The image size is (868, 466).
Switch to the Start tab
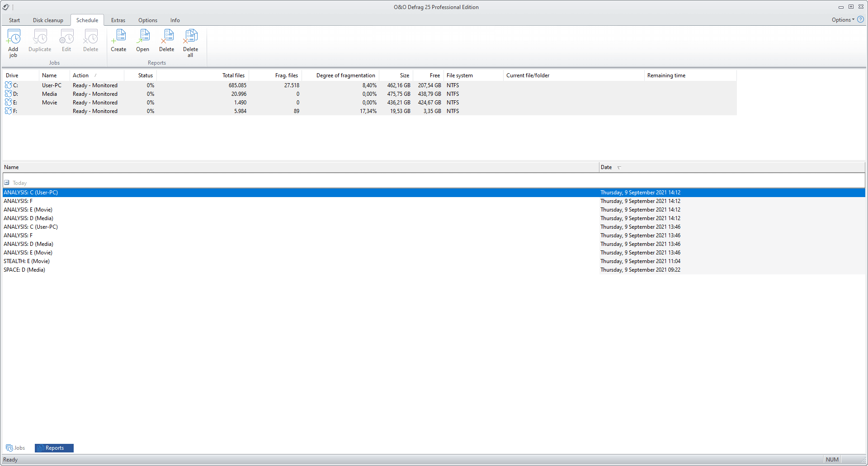point(14,20)
